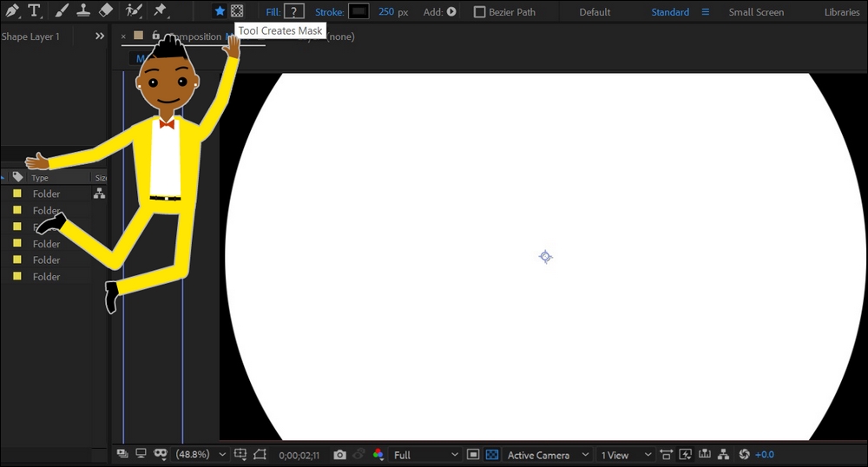Viewport: 868px width, 467px height.
Task: Open Fill options link
Action: 273,11
